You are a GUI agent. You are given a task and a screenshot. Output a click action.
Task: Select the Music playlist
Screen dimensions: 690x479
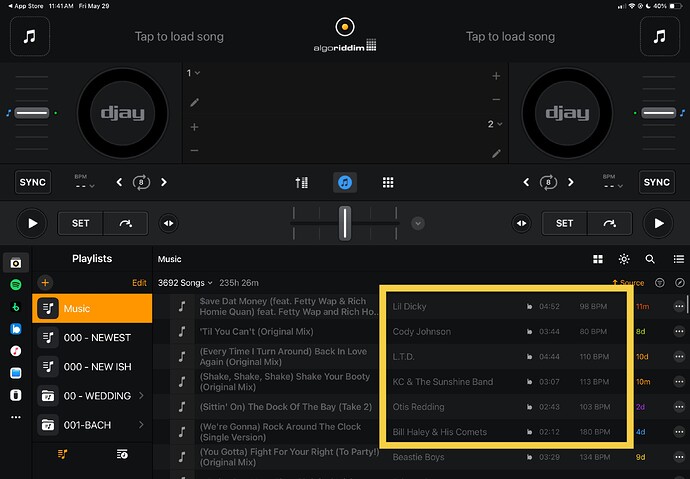[92, 308]
